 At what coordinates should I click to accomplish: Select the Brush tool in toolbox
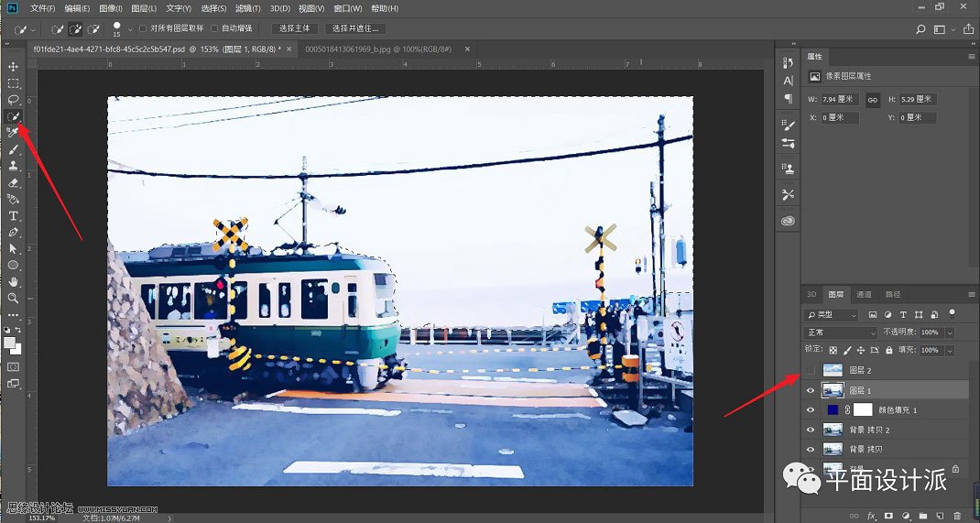point(13,149)
